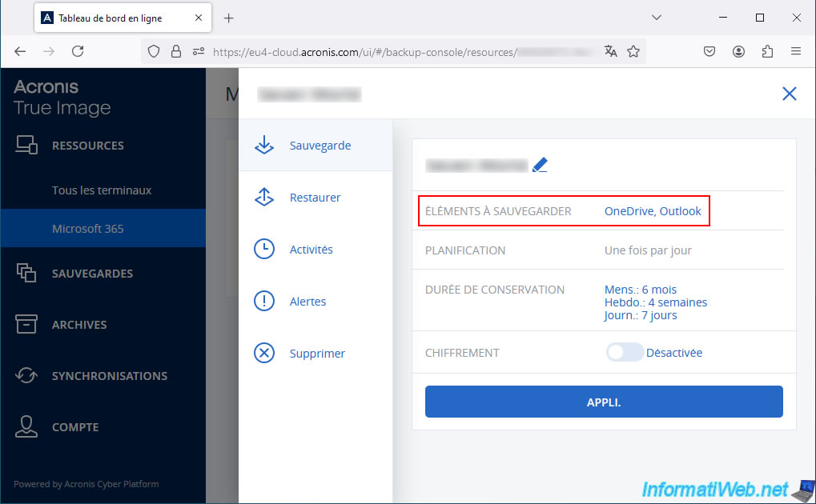
Task: Click the Archives box icon in sidebar
Action: (x=26, y=323)
